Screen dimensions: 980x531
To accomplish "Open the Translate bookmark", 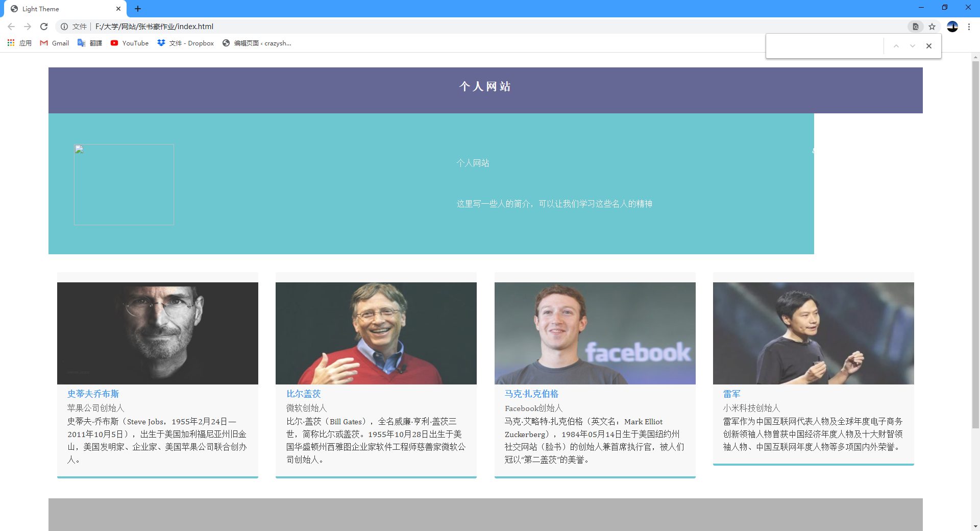I will [90, 43].
